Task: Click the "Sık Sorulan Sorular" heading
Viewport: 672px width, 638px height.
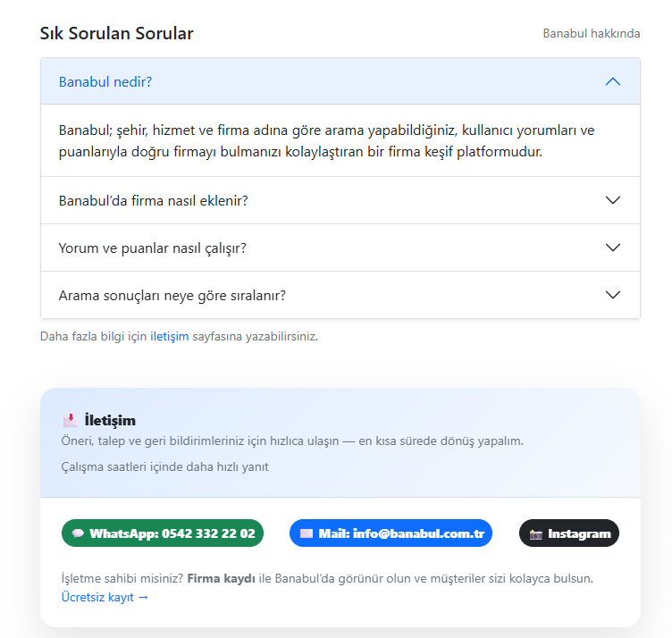Action: pyautogui.click(x=116, y=34)
